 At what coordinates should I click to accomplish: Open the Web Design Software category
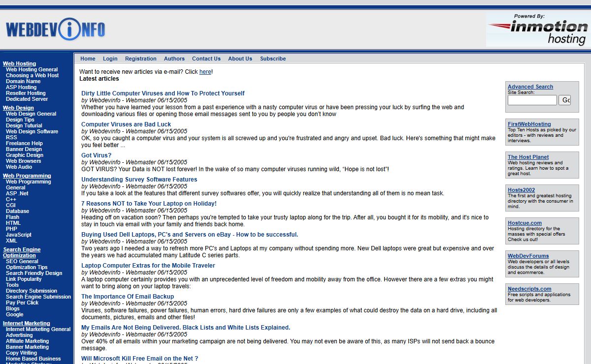click(x=32, y=132)
